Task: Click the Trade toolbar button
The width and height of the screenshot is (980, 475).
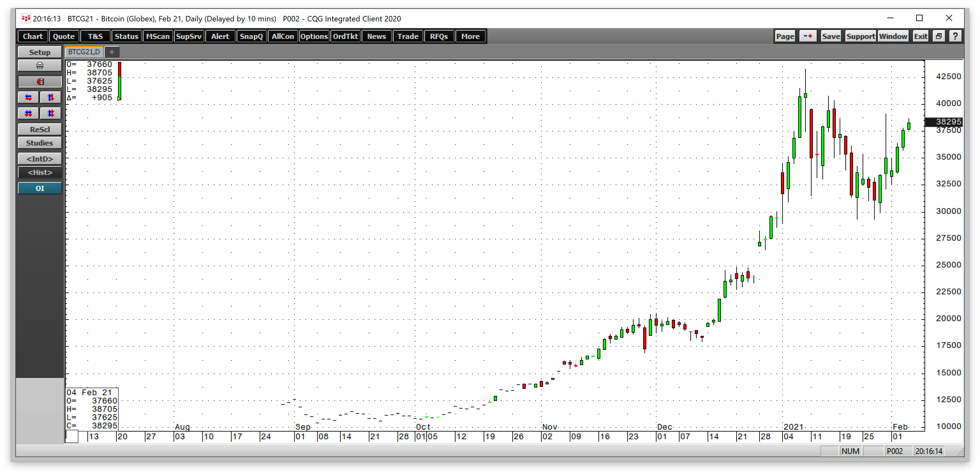Action: coord(408,36)
